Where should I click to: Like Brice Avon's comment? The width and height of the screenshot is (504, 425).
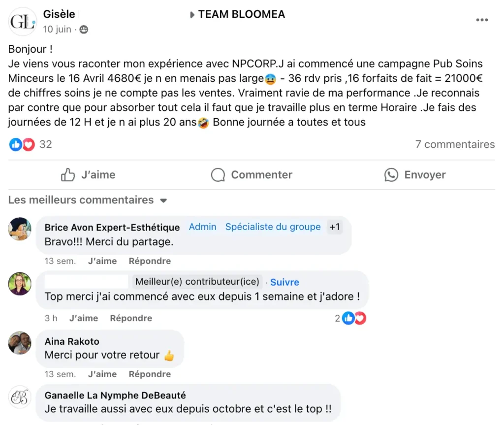pos(102,261)
